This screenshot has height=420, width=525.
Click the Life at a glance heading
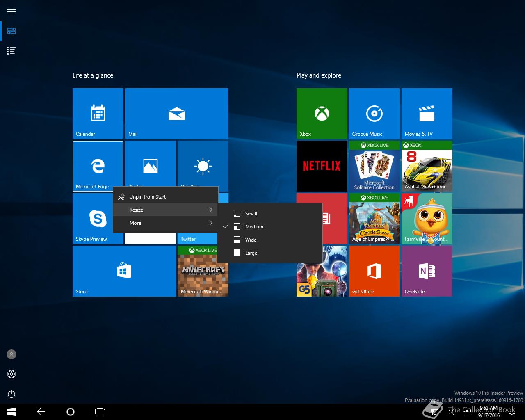(x=93, y=75)
